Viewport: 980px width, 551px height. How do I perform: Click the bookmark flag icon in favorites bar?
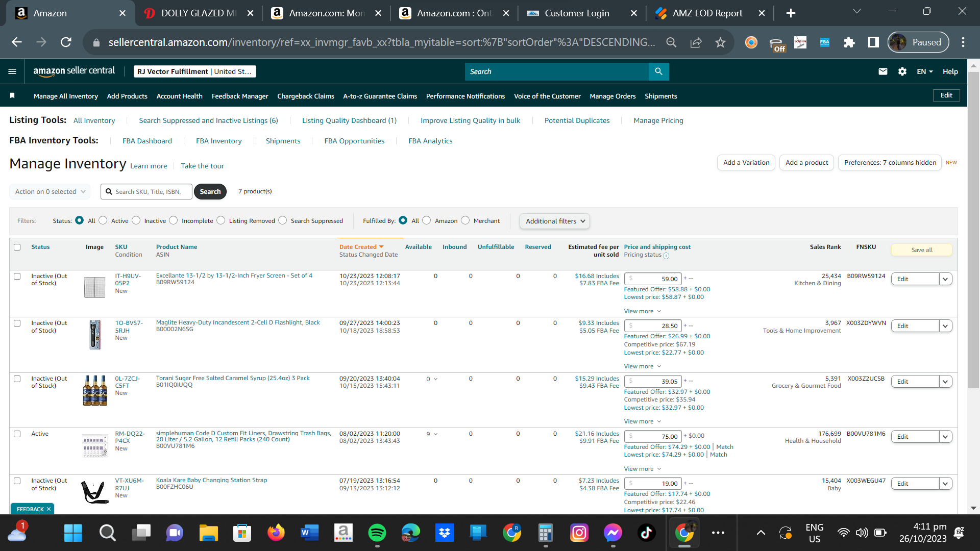click(x=12, y=95)
